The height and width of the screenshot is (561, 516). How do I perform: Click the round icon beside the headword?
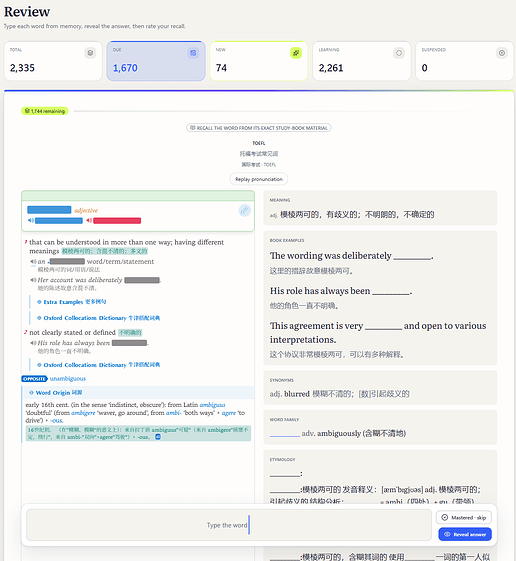pos(245,210)
